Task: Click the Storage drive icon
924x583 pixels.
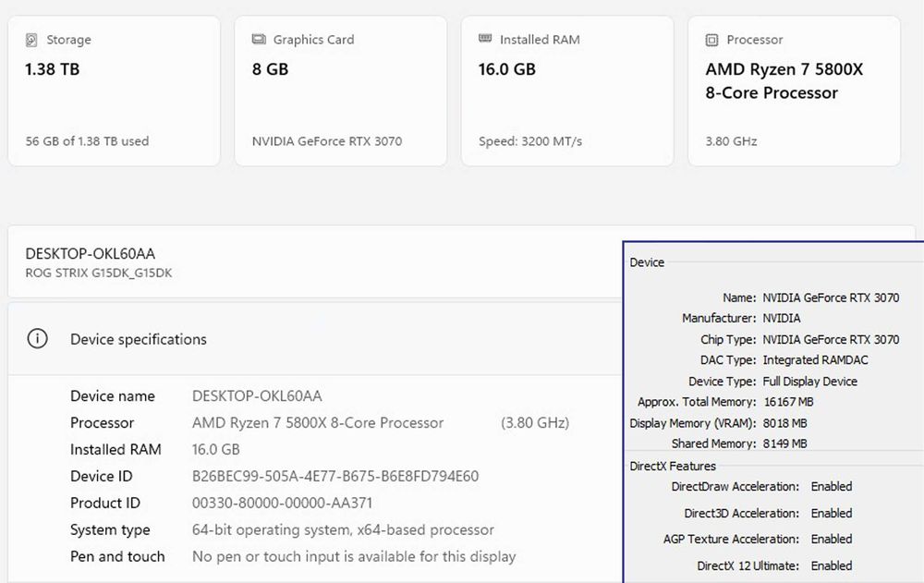Action: (31, 40)
